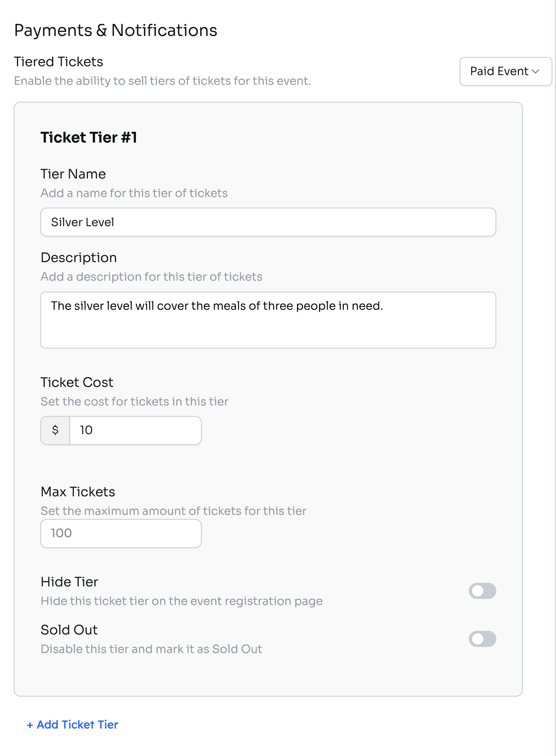Click the Description label text

[79, 258]
